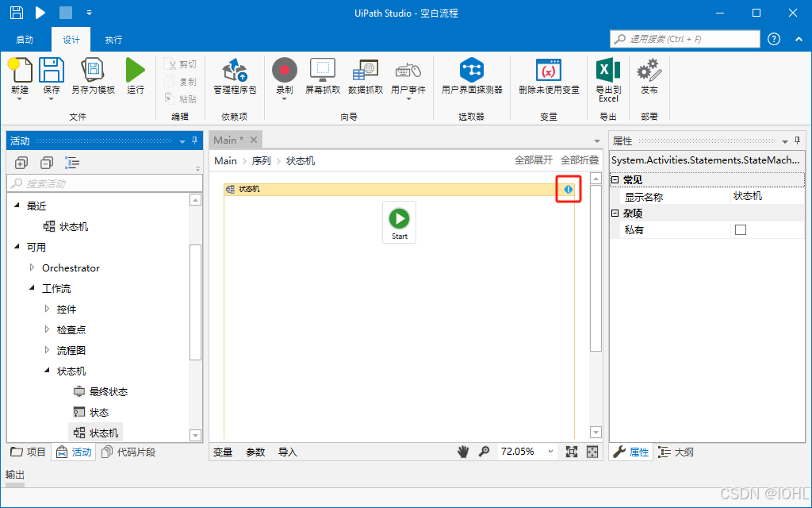Open 管理程序包 (Manage Packages)
812x508 pixels.
[235, 70]
